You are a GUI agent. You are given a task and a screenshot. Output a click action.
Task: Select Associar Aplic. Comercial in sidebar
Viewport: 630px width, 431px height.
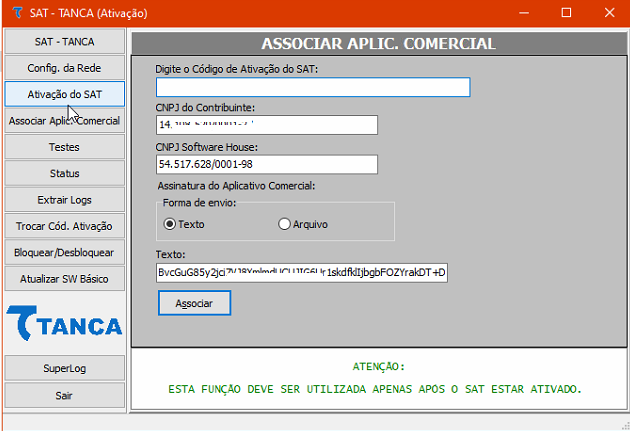tap(64, 121)
